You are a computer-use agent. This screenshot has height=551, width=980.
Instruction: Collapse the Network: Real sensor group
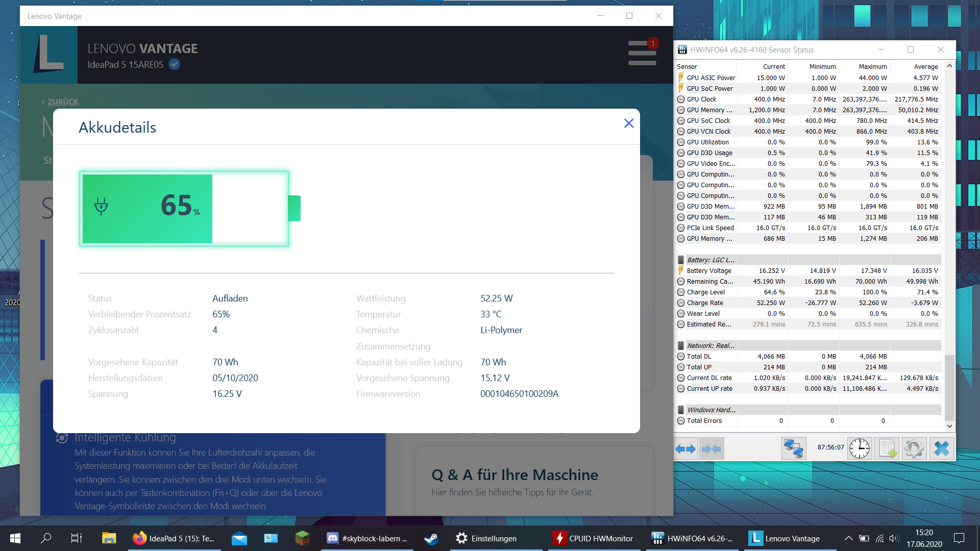[681, 345]
